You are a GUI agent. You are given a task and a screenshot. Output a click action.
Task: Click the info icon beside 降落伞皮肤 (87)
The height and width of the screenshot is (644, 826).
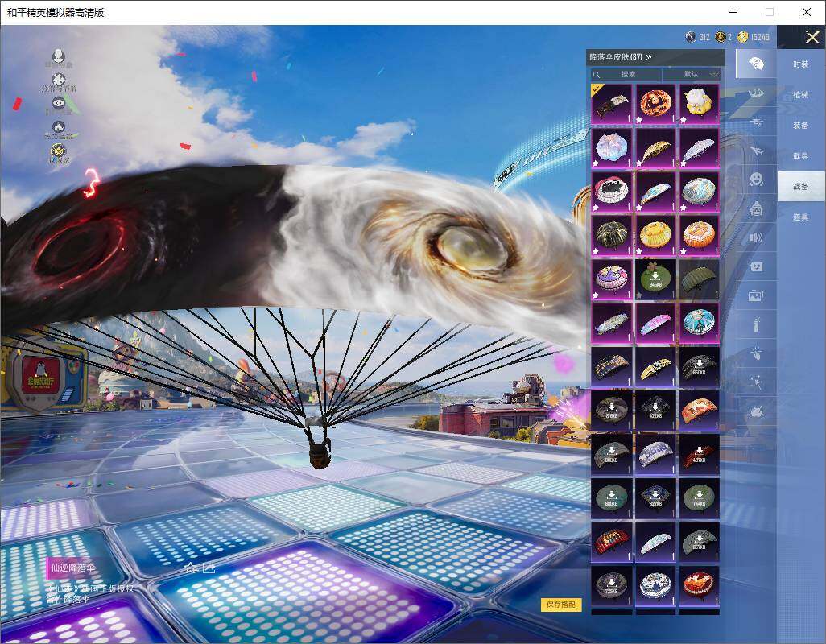click(x=649, y=57)
